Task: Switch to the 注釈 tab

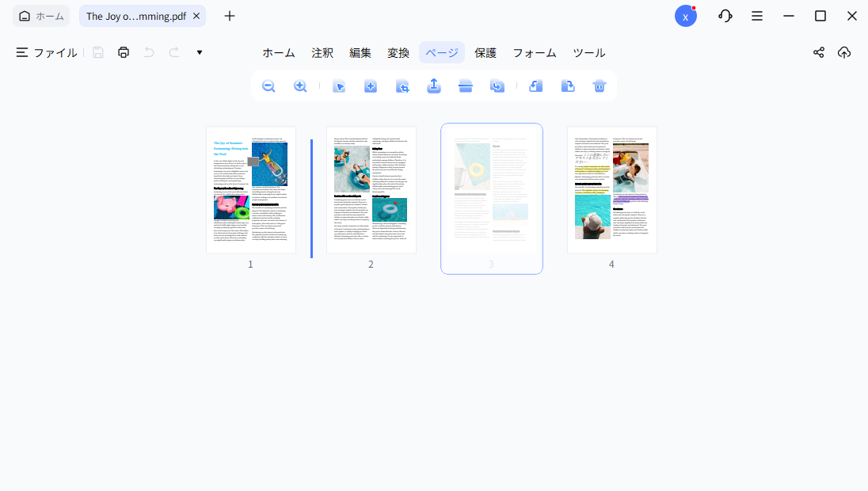Action: coord(322,52)
